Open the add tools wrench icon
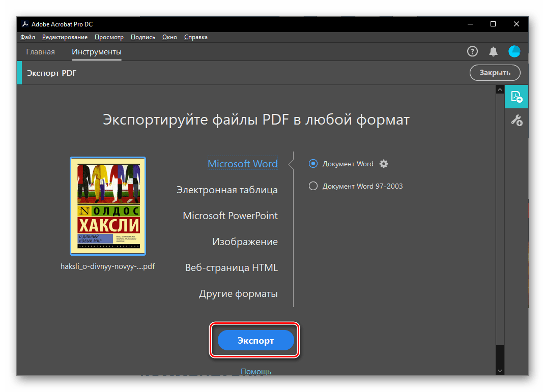 point(517,120)
